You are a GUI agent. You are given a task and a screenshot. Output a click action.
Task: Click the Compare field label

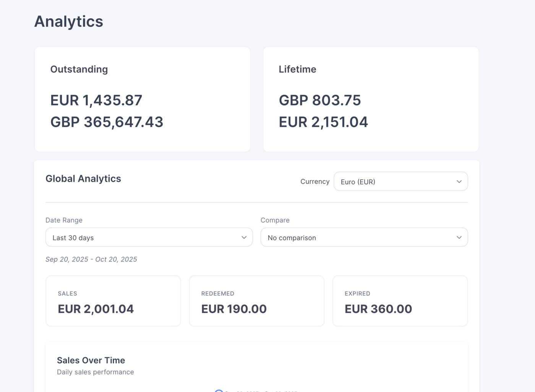pos(275,220)
